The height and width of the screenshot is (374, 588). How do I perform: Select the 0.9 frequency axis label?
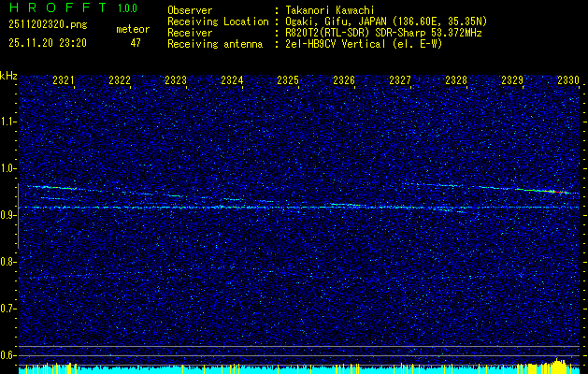coord(8,215)
